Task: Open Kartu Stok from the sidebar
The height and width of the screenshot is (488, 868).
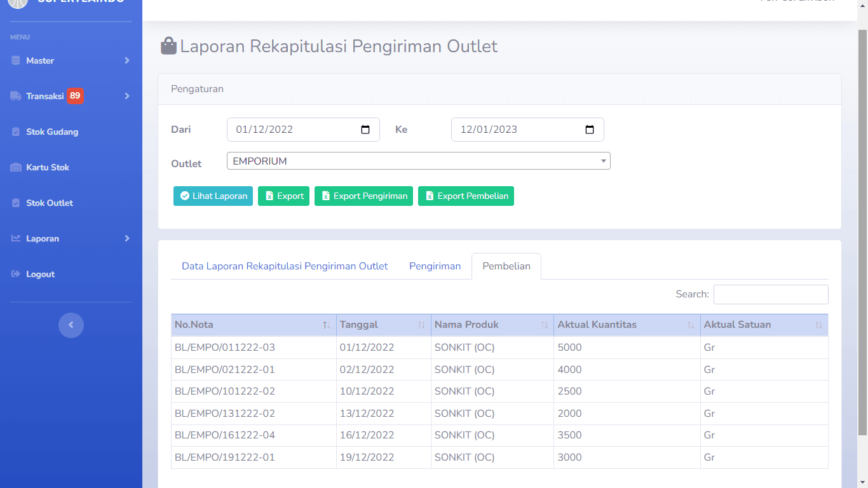Action: point(48,167)
